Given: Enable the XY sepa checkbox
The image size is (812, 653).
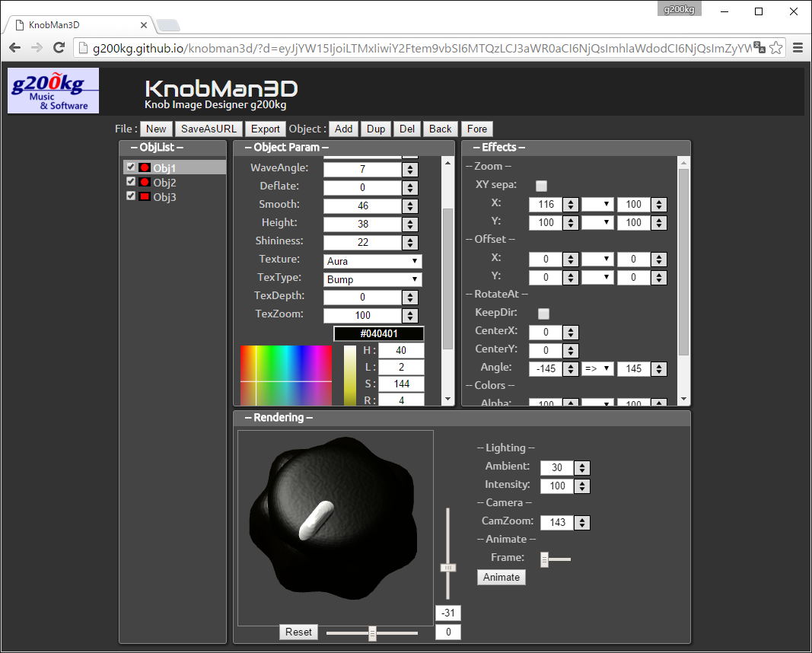Looking at the screenshot, I should [x=541, y=186].
